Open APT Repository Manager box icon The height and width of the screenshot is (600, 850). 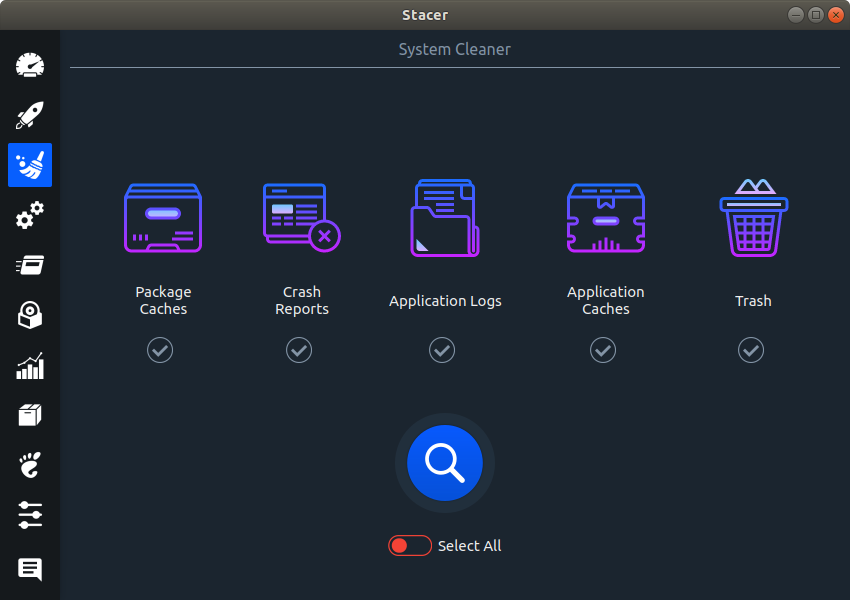30,415
